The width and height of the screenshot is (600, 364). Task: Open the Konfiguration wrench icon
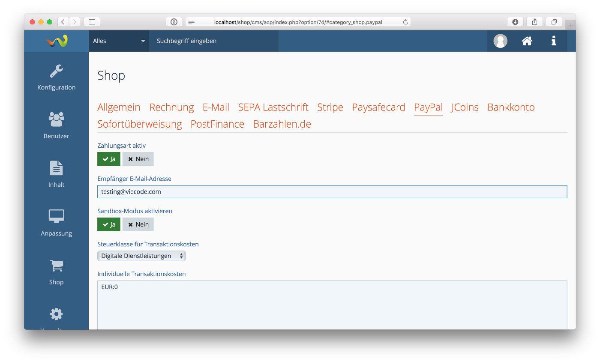56,71
